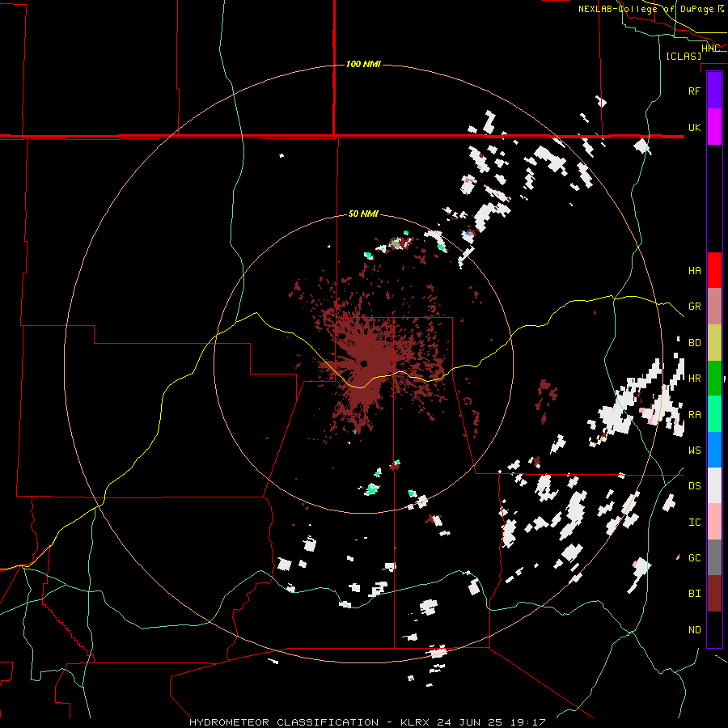Click the RF purple legend swatch
The image size is (728, 728).
tap(714, 91)
